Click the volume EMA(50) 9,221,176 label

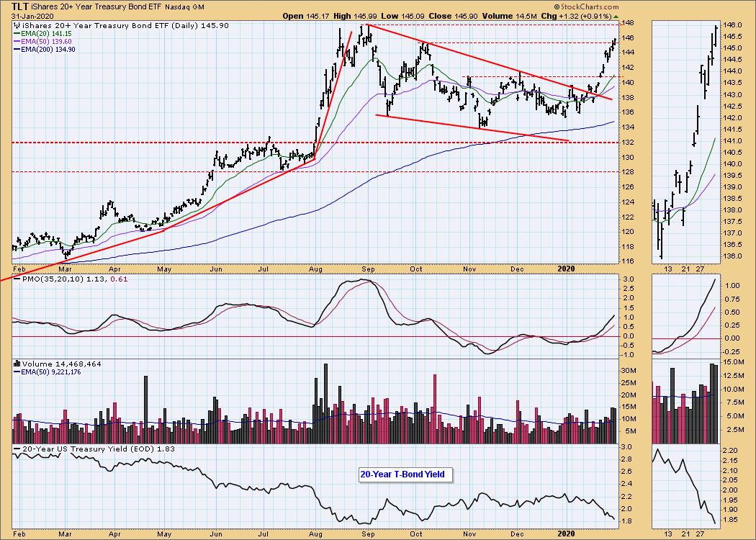click(x=48, y=372)
